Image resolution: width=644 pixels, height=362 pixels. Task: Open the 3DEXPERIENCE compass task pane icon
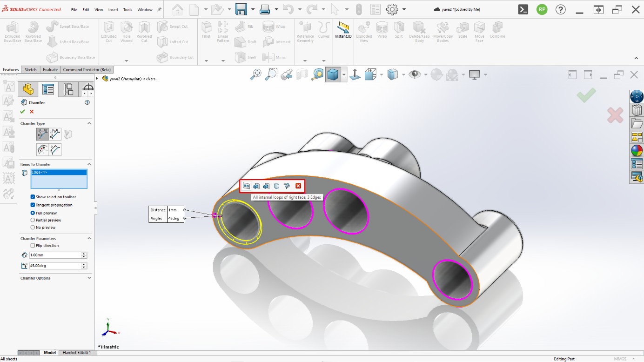pos(637,97)
